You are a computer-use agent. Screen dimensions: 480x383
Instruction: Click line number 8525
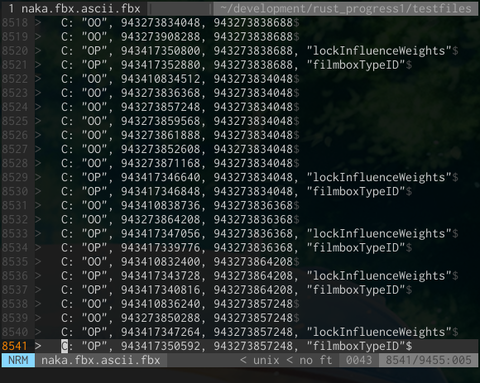point(15,121)
